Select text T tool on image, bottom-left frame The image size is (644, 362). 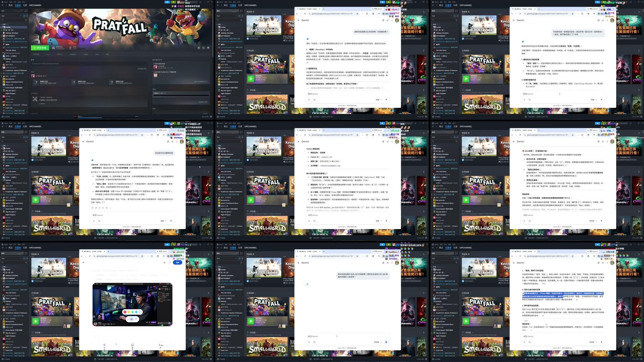(x=136, y=319)
